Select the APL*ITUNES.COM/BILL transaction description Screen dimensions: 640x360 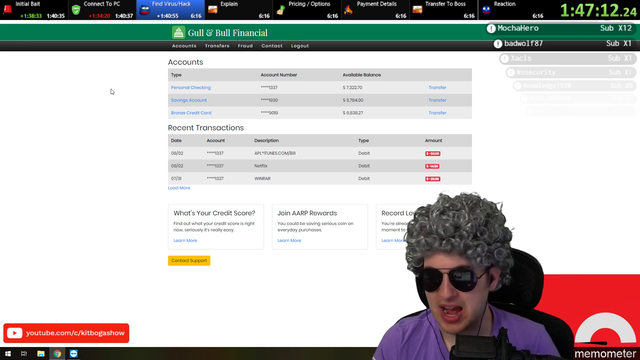pyautogui.click(x=275, y=153)
